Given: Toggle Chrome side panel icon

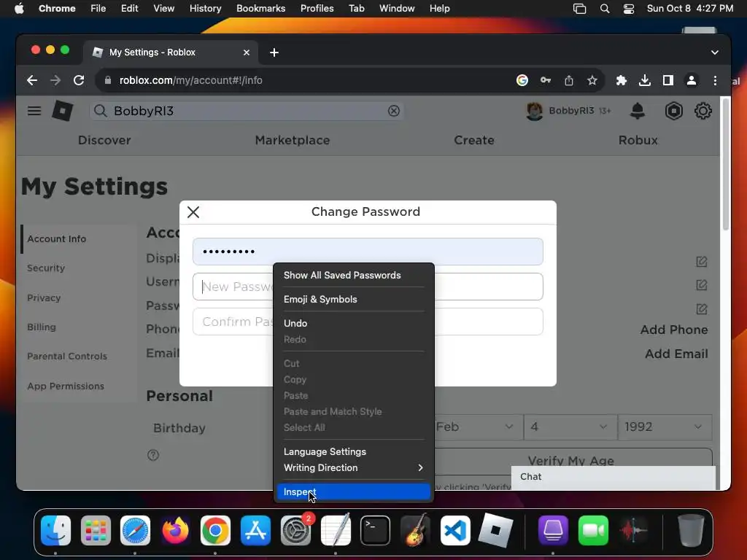Looking at the screenshot, I should pos(668,80).
